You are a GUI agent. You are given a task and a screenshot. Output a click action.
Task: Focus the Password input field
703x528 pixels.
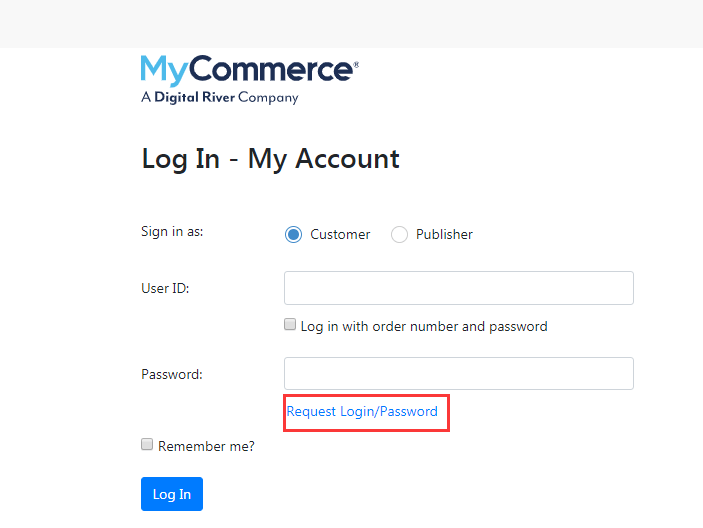point(459,373)
